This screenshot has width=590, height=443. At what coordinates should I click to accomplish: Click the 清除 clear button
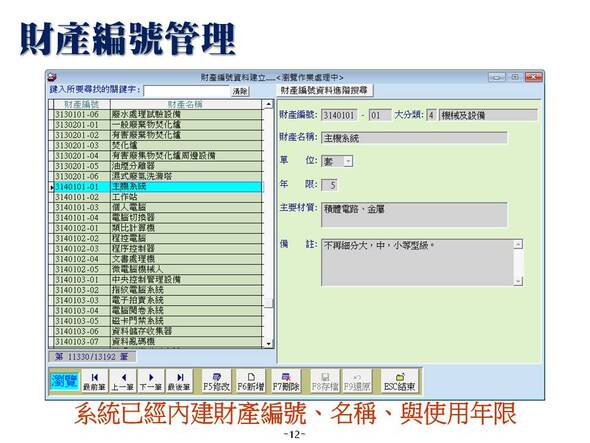coord(240,91)
